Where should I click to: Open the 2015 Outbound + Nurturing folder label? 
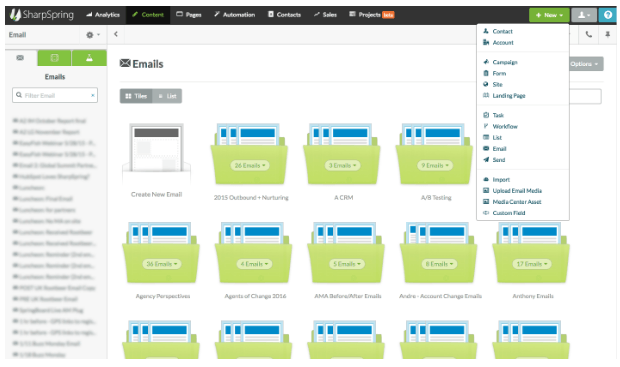click(x=251, y=197)
